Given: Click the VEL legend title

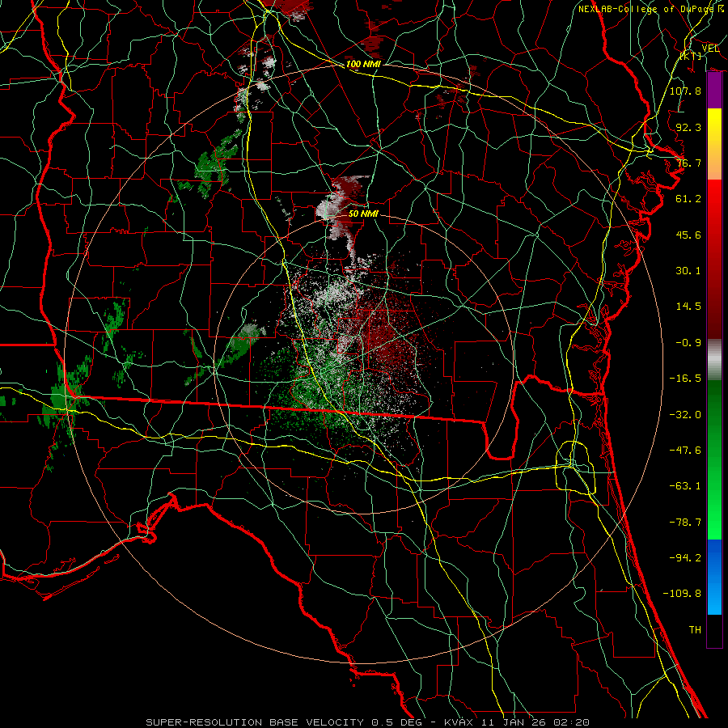Looking at the screenshot, I should (x=710, y=49).
